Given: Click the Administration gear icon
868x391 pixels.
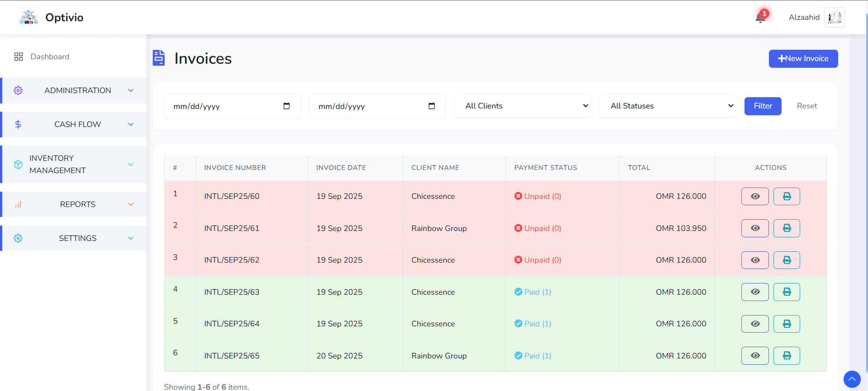Looking at the screenshot, I should point(18,90).
